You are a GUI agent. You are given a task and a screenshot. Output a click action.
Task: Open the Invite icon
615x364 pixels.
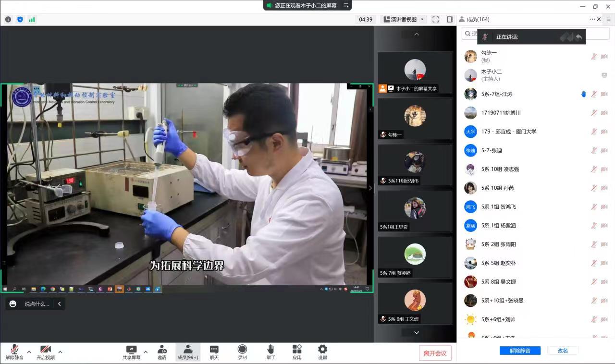(x=162, y=352)
